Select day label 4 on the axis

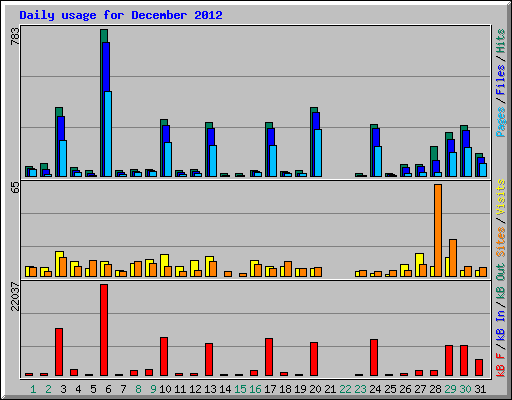point(78,389)
